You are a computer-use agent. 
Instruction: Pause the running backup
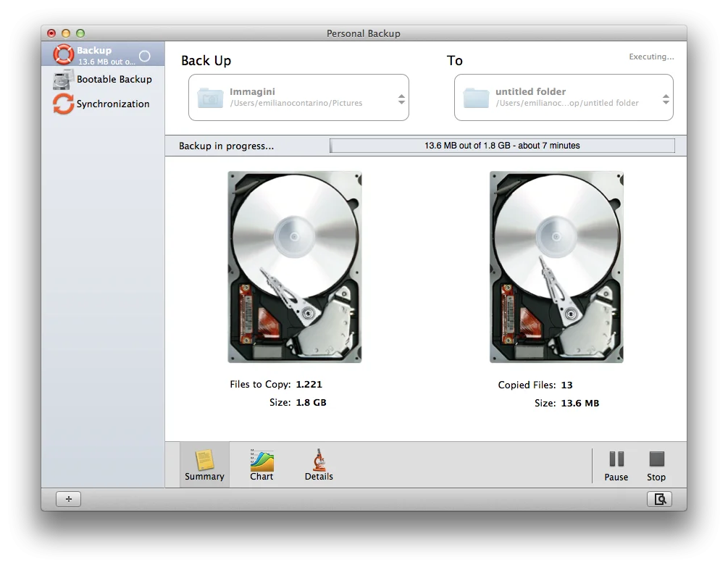(x=616, y=465)
